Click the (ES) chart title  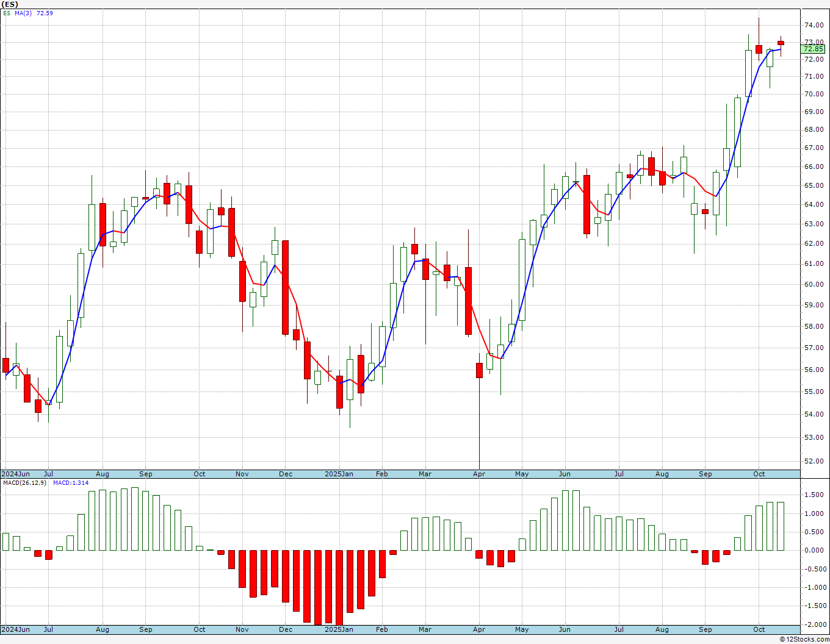click(10, 4)
